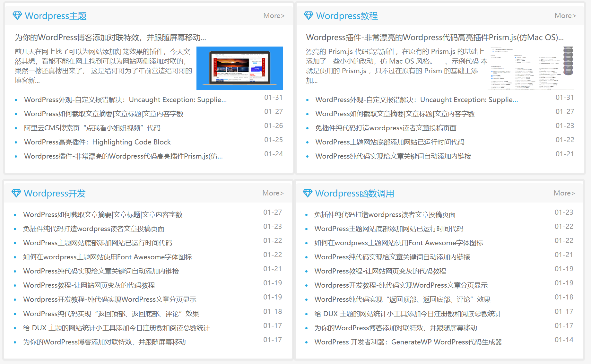This screenshot has height=364, width=591.
Task: Open Prism.js plugin link in Wordpress主题 list
Action: [124, 156]
